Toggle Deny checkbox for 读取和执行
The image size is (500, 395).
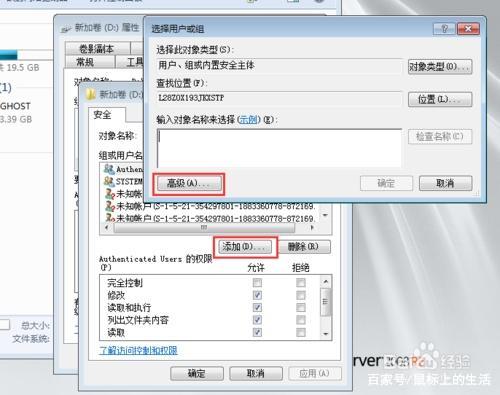tap(301, 307)
